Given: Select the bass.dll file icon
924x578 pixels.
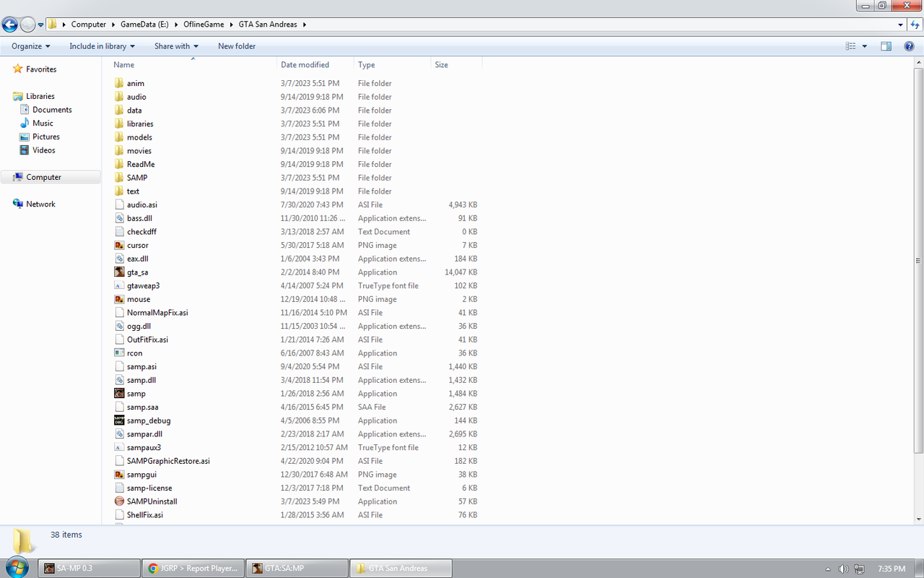Looking at the screenshot, I should point(120,218).
